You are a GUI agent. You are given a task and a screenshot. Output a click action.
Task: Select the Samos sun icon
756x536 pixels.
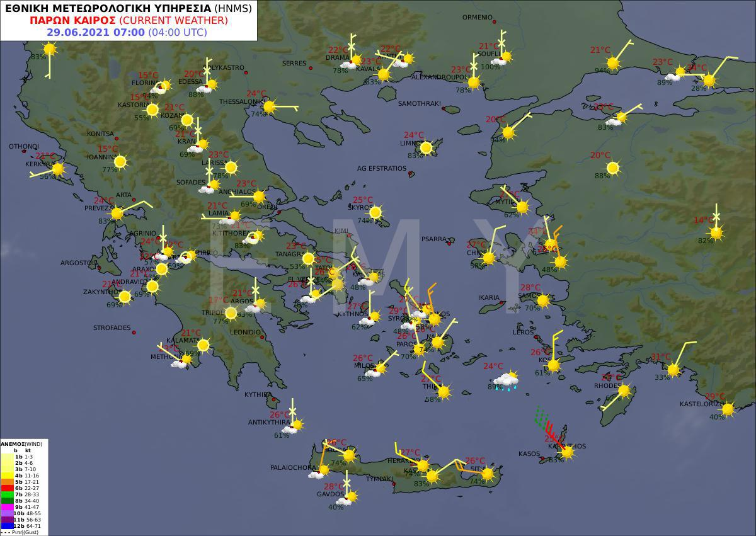coord(542,301)
